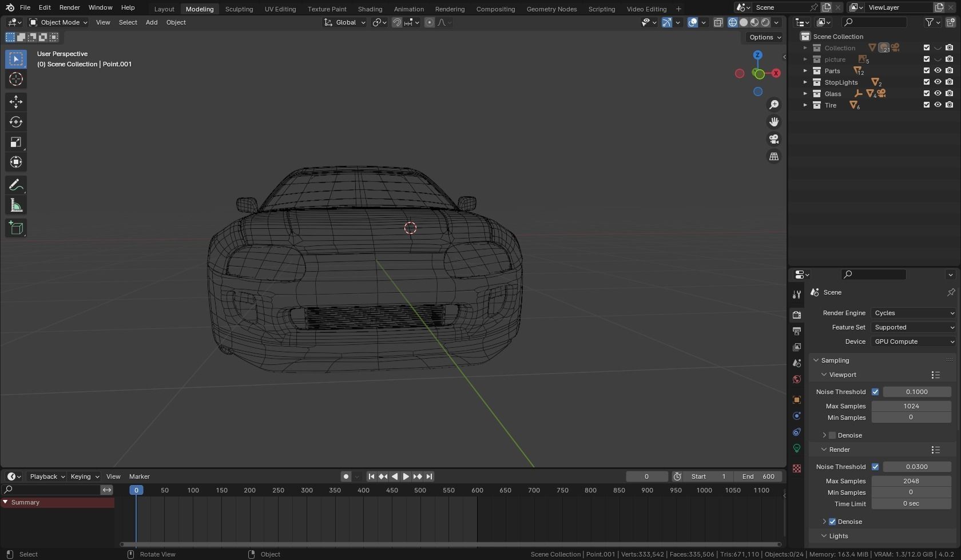This screenshot has height=560, width=961.
Task: Jump to the end frame
Action: coord(429,476)
